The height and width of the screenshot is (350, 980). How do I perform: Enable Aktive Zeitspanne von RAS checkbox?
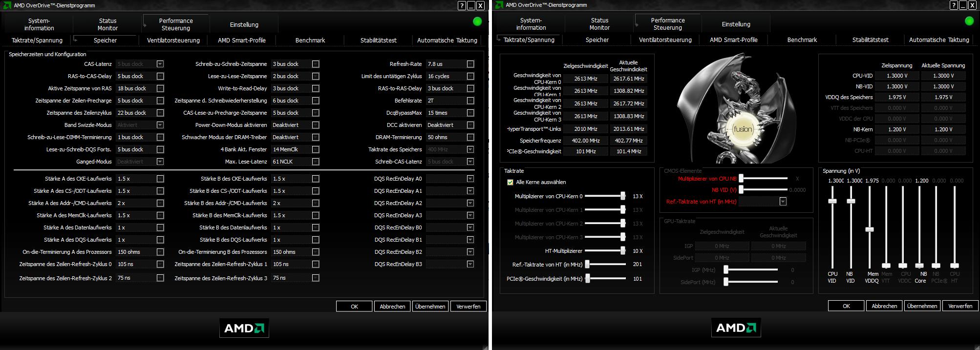pos(160,88)
